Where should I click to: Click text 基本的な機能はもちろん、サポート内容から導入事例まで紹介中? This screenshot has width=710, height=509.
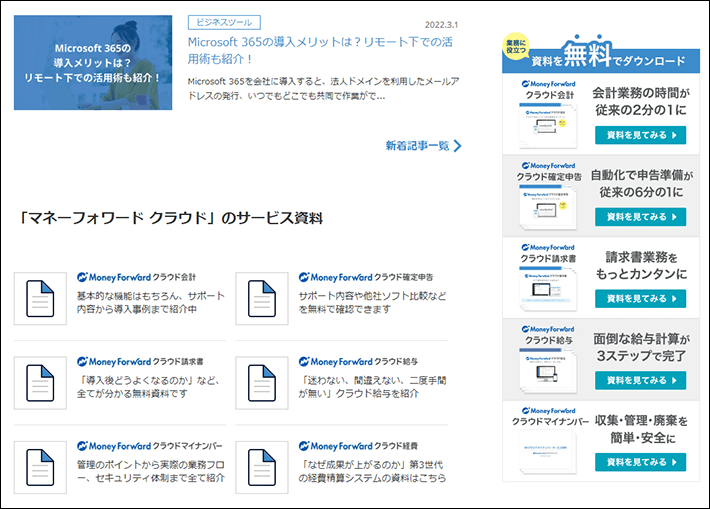(150, 303)
